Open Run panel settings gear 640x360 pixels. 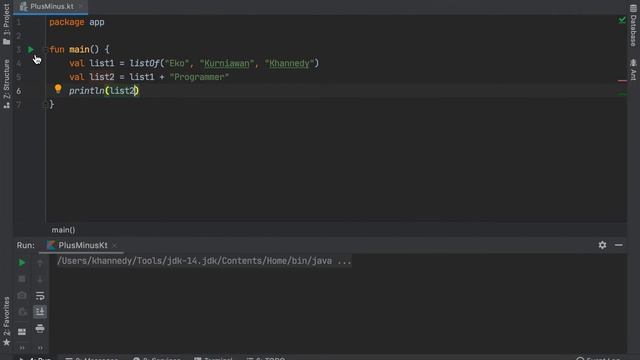[602, 245]
